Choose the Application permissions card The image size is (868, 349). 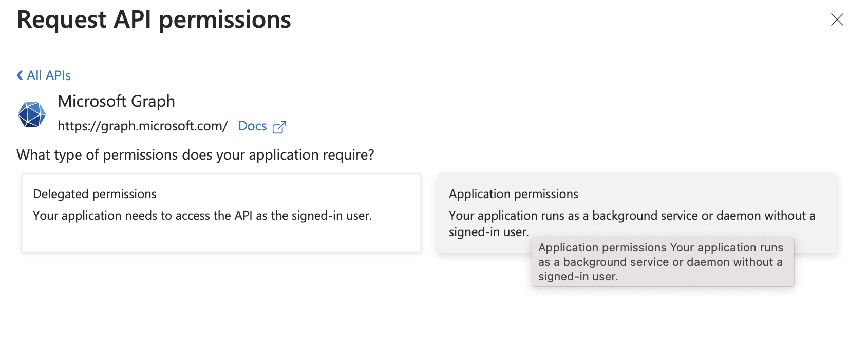[x=637, y=213]
